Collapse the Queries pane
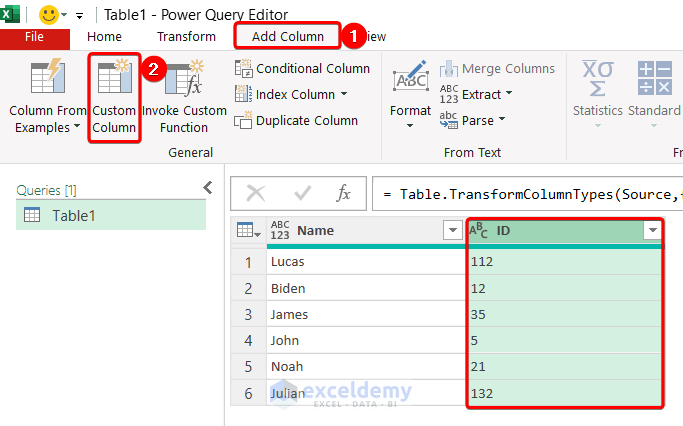The width and height of the screenshot is (683, 426). (208, 187)
